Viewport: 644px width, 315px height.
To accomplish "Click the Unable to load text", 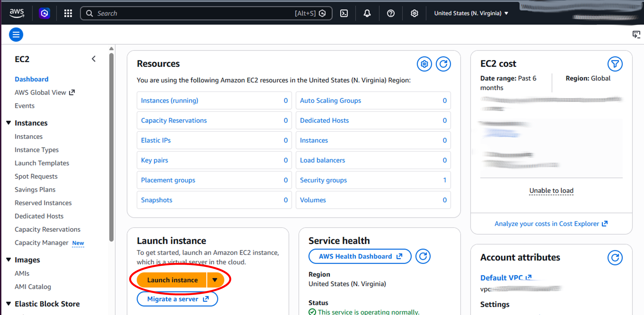I will point(551,191).
